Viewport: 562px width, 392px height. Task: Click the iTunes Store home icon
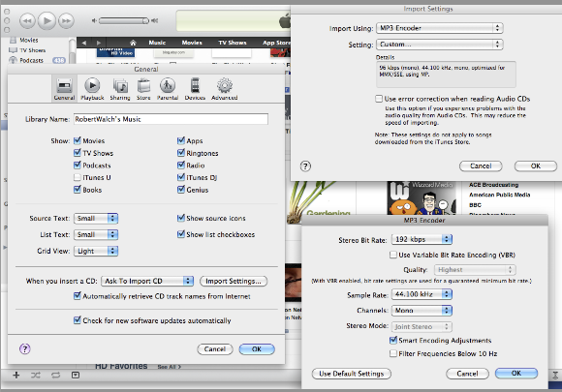[x=133, y=43]
